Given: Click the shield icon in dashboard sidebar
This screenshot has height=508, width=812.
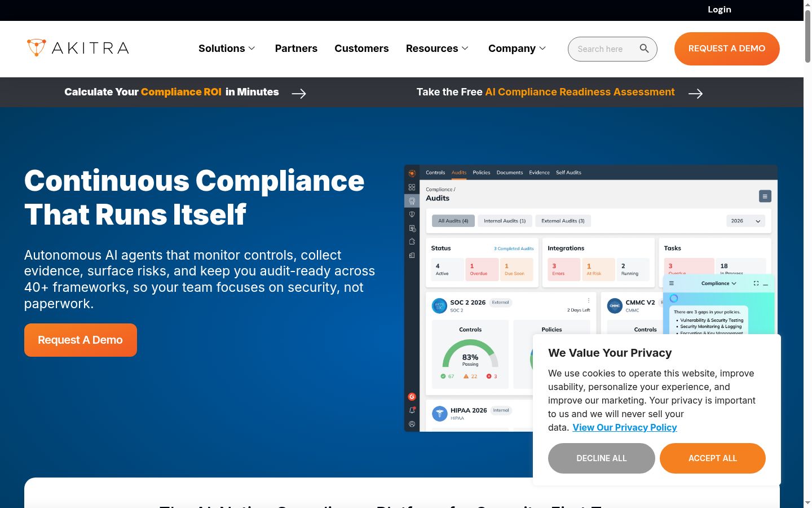Looking at the screenshot, I should 412,214.
